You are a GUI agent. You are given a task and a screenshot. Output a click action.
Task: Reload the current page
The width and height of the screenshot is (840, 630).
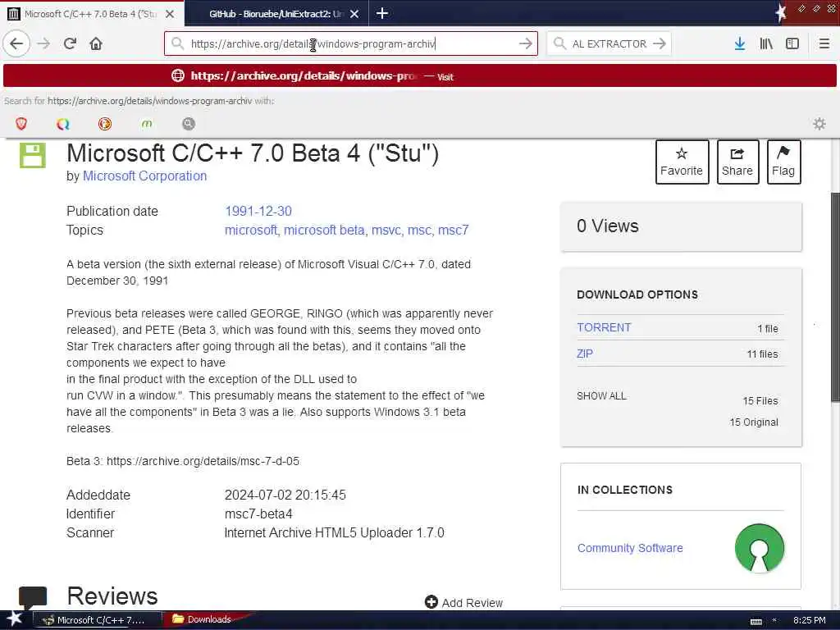pos(70,43)
